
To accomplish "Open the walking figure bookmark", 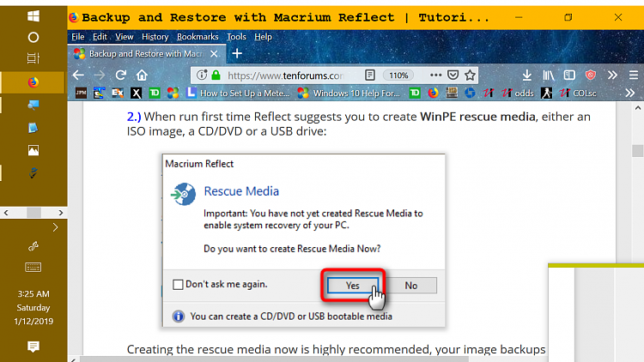I will pyautogui.click(x=546, y=94).
